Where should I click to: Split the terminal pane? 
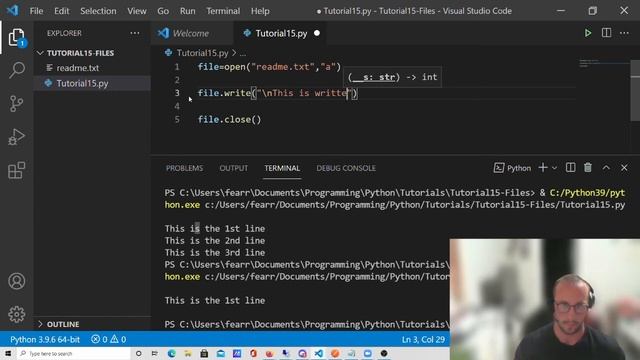571,168
